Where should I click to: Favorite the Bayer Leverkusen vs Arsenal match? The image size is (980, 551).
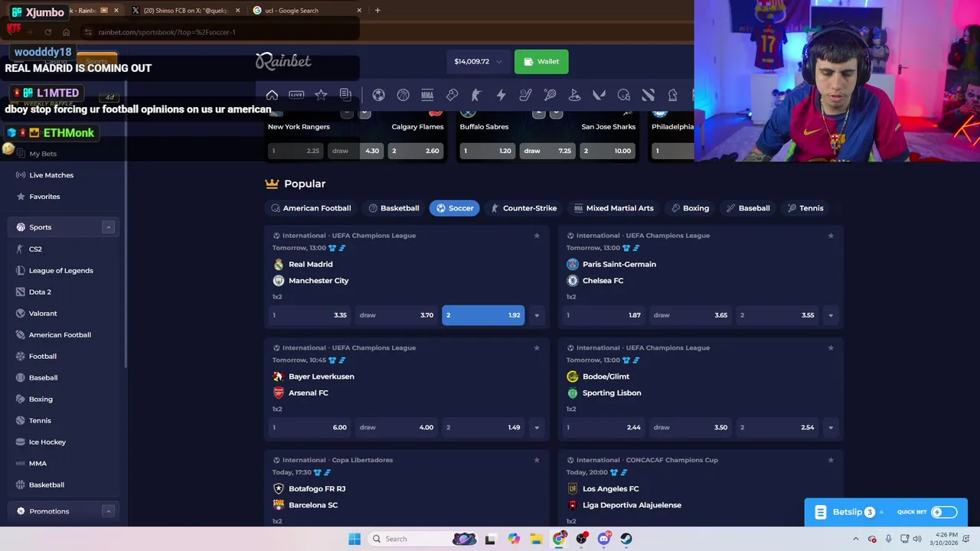[x=537, y=348]
